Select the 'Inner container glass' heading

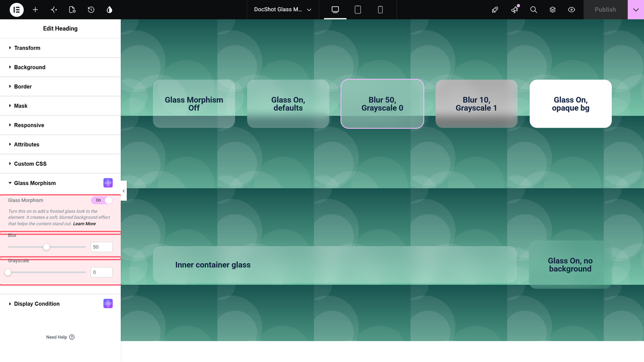pyautogui.click(x=213, y=264)
